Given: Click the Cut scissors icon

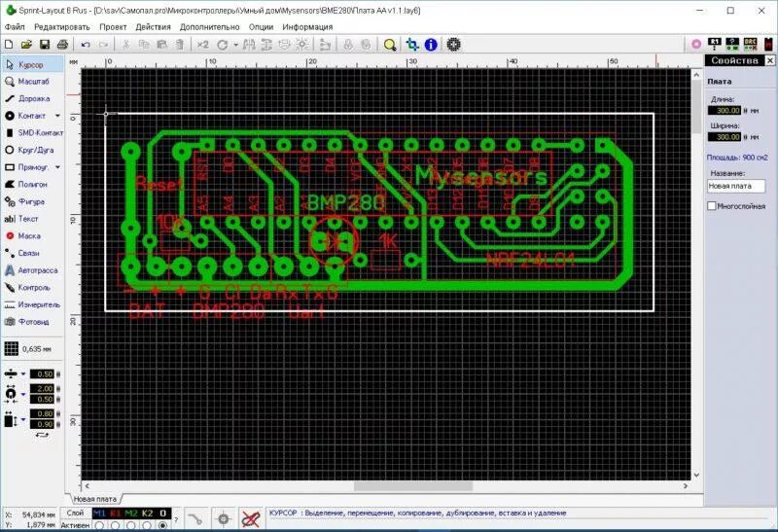Looking at the screenshot, I should click(126, 45).
